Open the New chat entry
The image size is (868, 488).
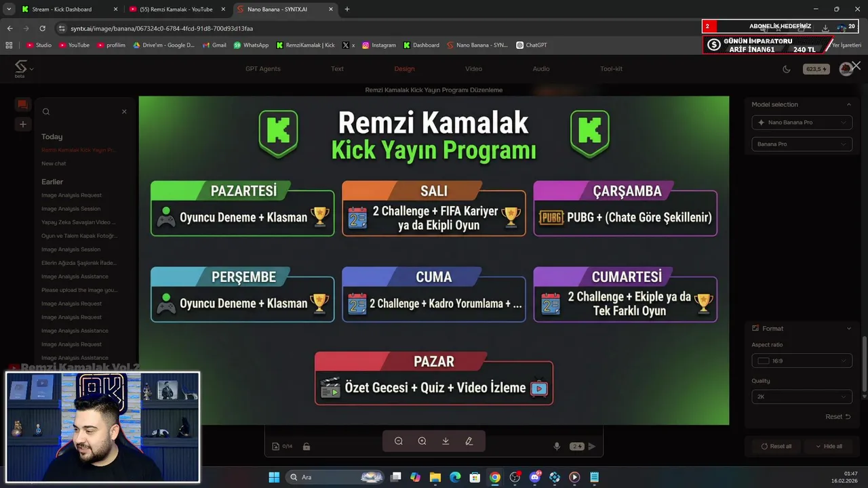[x=54, y=163]
